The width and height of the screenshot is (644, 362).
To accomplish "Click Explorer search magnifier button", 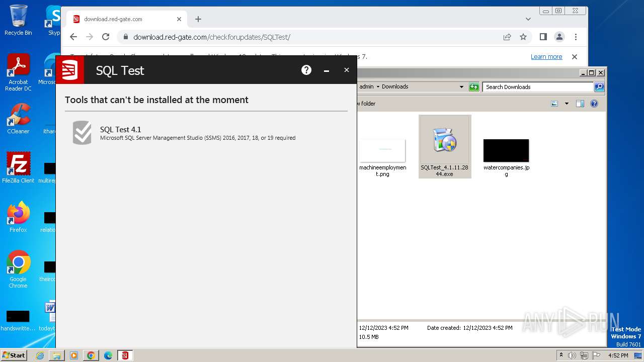I will pyautogui.click(x=599, y=87).
